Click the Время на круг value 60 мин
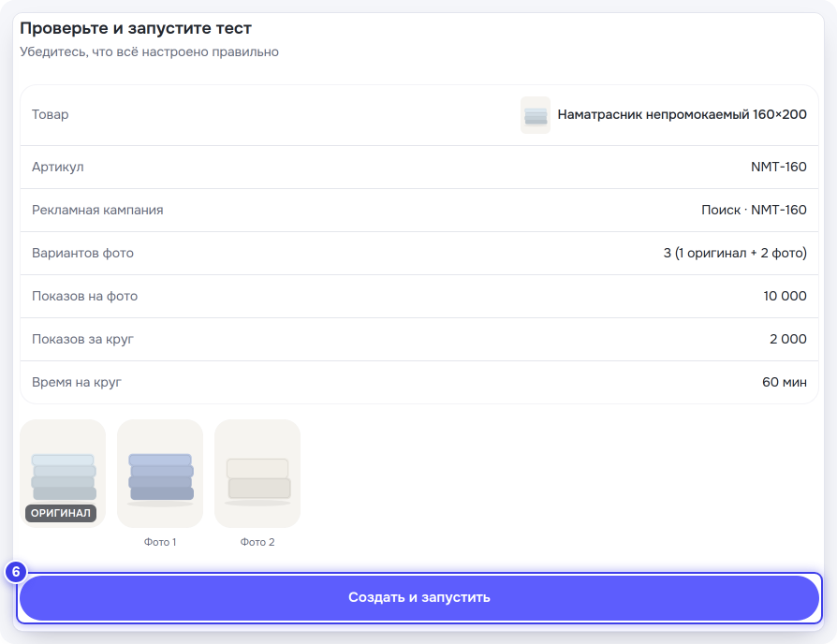The width and height of the screenshot is (837, 644). click(x=785, y=382)
